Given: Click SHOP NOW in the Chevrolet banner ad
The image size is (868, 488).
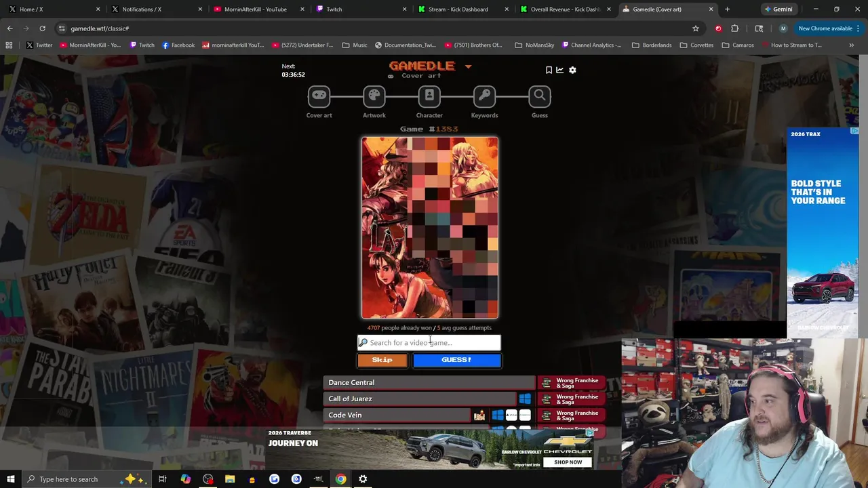Looking at the screenshot, I should click(x=568, y=462).
